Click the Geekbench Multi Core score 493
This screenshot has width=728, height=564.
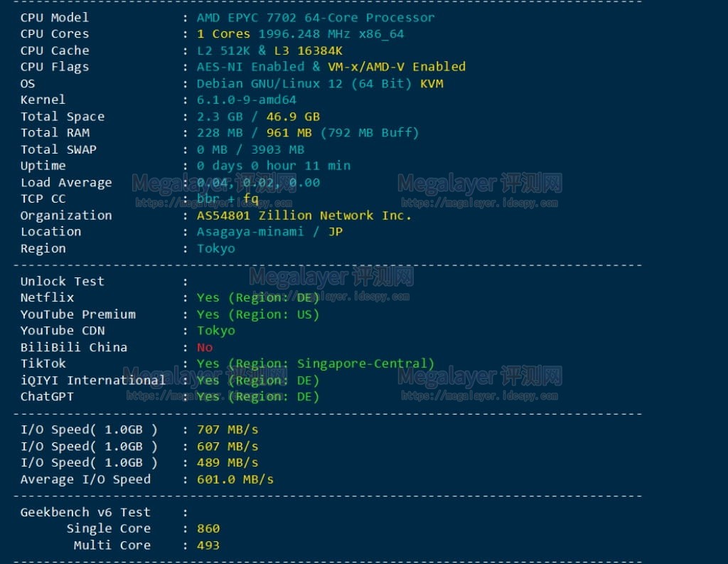[x=208, y=546]
